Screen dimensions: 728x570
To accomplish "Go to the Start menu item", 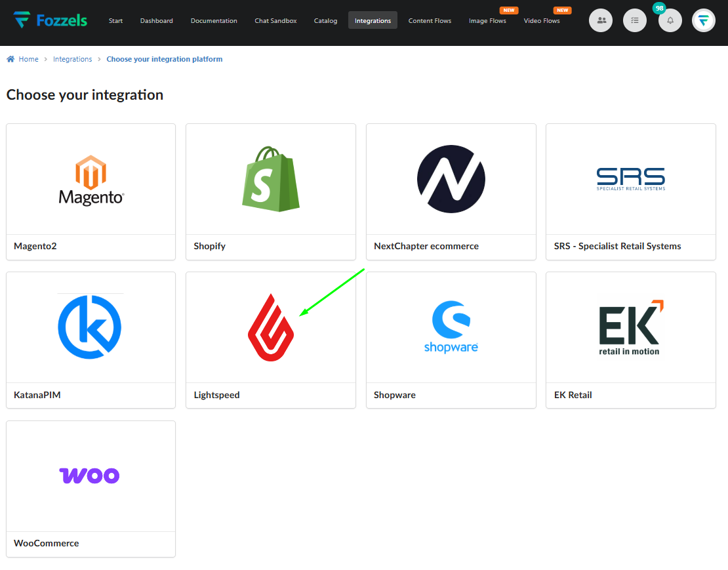I will click(115, 20).
